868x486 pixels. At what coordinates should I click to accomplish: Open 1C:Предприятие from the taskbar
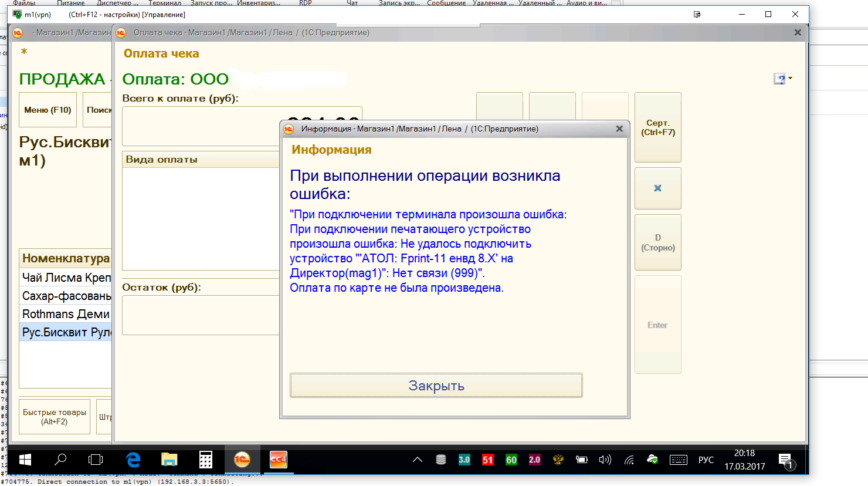[242, 460]
